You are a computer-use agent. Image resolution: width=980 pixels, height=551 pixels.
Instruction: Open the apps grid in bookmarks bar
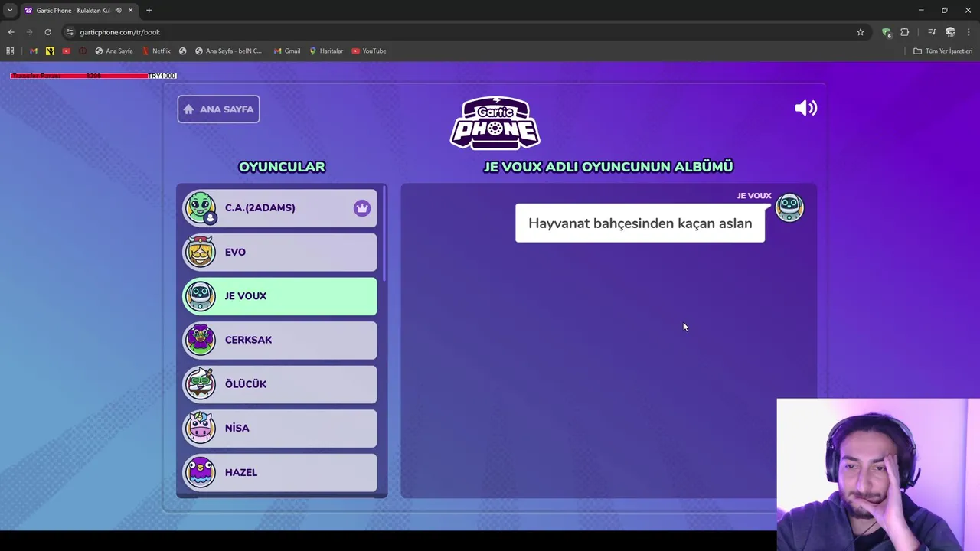tap(10, 51)
